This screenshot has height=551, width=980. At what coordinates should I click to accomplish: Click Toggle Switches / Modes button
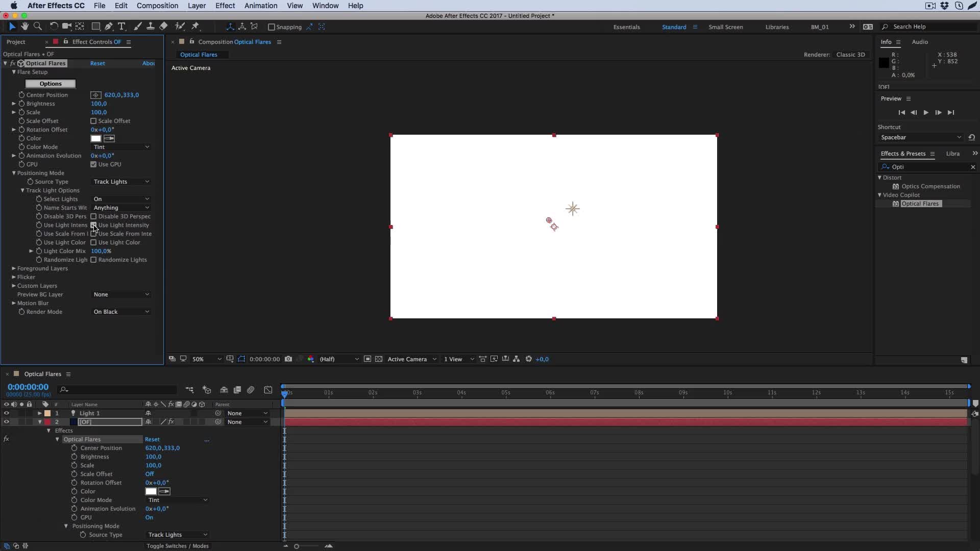178,546
